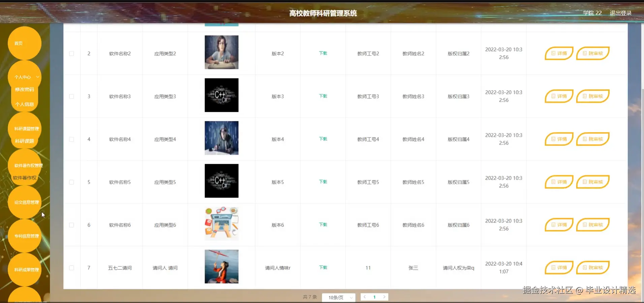Open the 首页 sidebar menu
The width and height of the screenshot is (644, 303).
24,43
